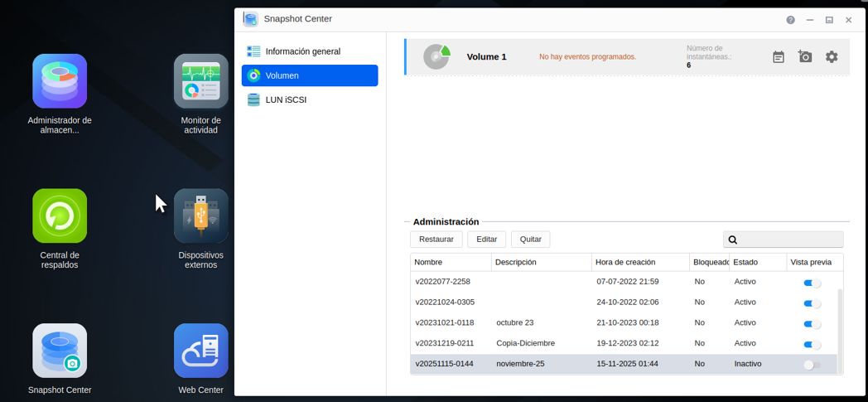Viewport: 868px width, 402px height.
Task: Enable preview for v20251115-0144 snapshot
Action: 812,365
